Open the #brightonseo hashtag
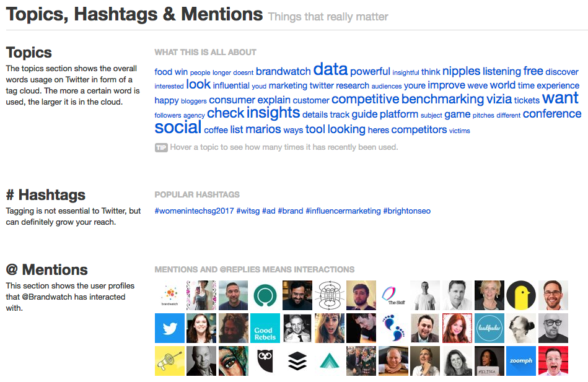This screenshot has width=588, height=382. [x=407, y=211]
